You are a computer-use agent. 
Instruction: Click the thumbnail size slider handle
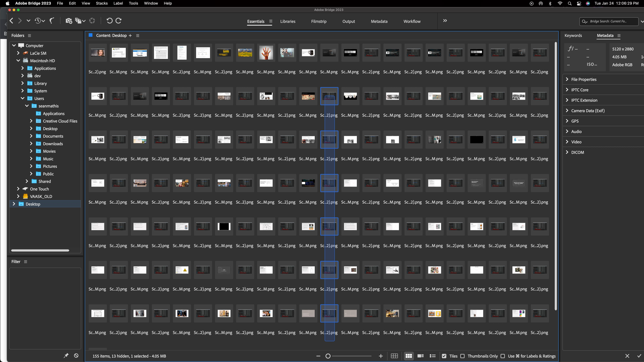click(328, 356)
